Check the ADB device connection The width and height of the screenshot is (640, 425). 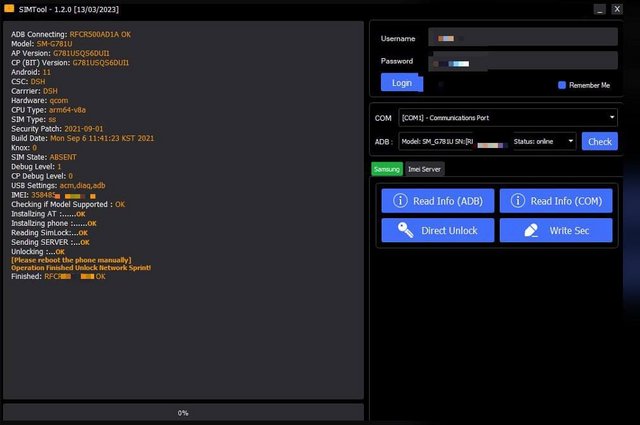[x=600, y=141]
